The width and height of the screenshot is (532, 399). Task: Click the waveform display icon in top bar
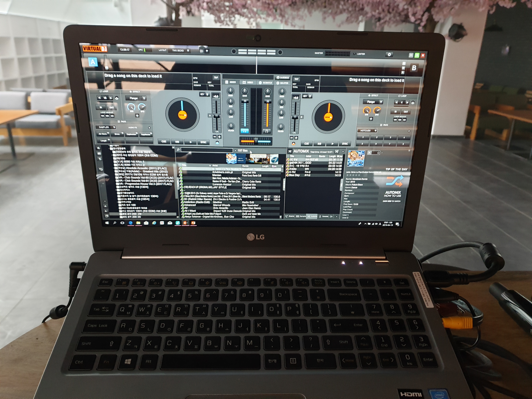pyautogui.click(x=201, y=51)
